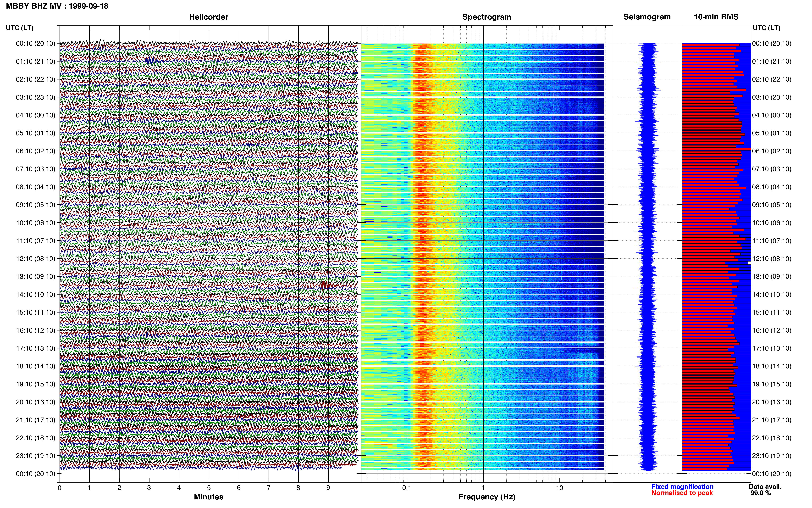This screenshot has width=812, height=508.
Task: Click the left 01:10 (21:10) time label
Action: coord(35,61)
